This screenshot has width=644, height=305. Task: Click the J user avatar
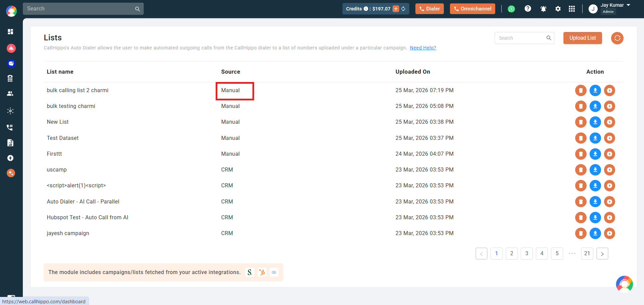[x=593, y=9]
